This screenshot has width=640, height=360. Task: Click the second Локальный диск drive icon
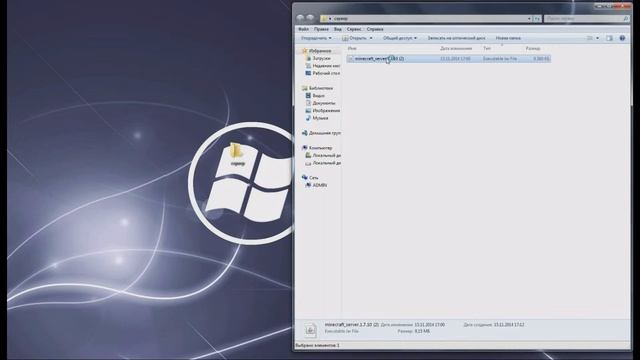point(309,163)
